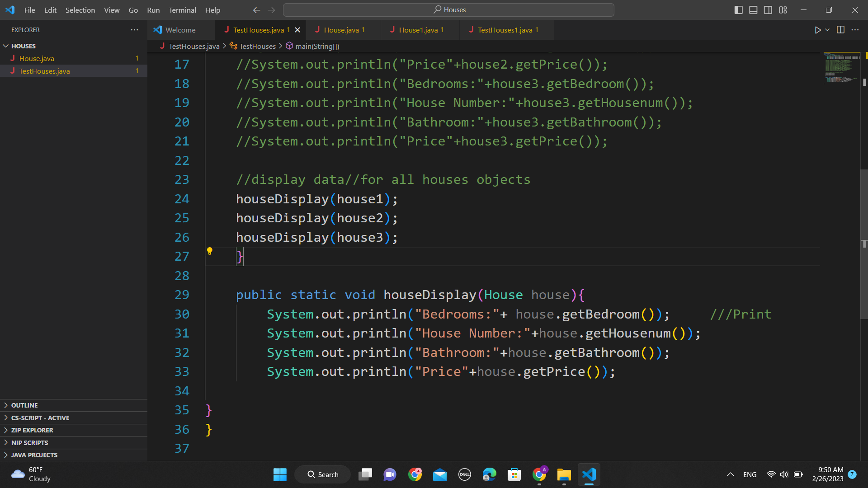Open editor More Actions ellipsis
Viewport: 868px width, 488px height.
pyautogui.click(x=855, y=30)
